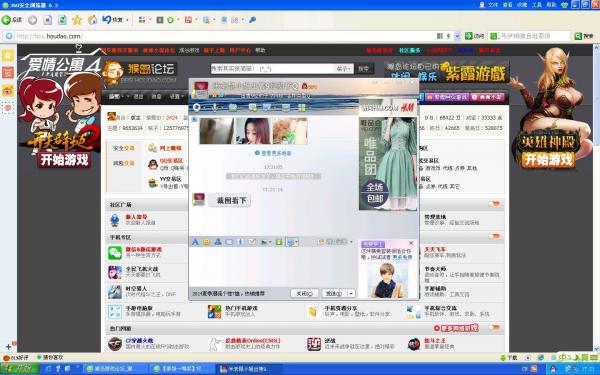Image resolution: width=600 pixels, height=375 pixels.
Task: Open the forum nav 论坛 dropdown menu
Action: [x=117, y=96]
